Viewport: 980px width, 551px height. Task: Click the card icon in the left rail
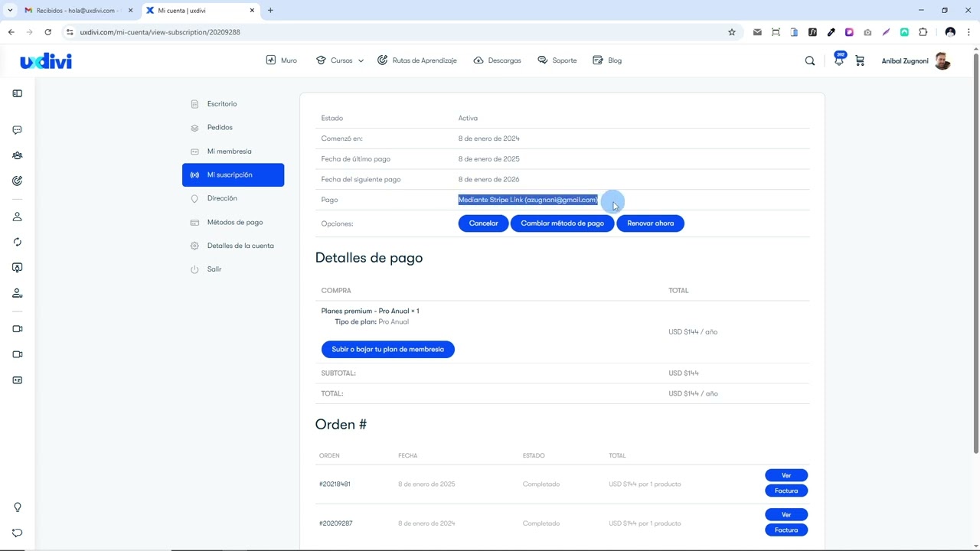(17, 380)
